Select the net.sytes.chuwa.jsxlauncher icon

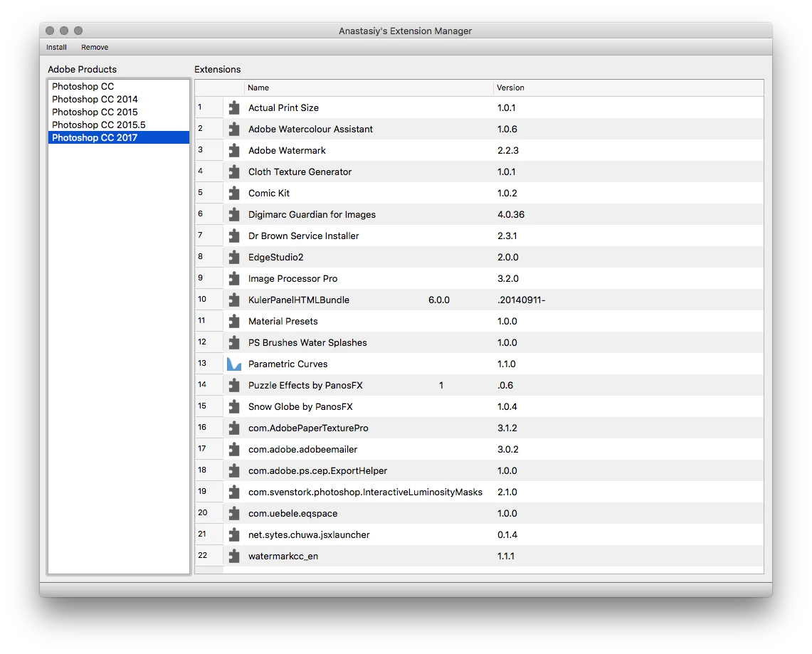[x=234, y=535]
